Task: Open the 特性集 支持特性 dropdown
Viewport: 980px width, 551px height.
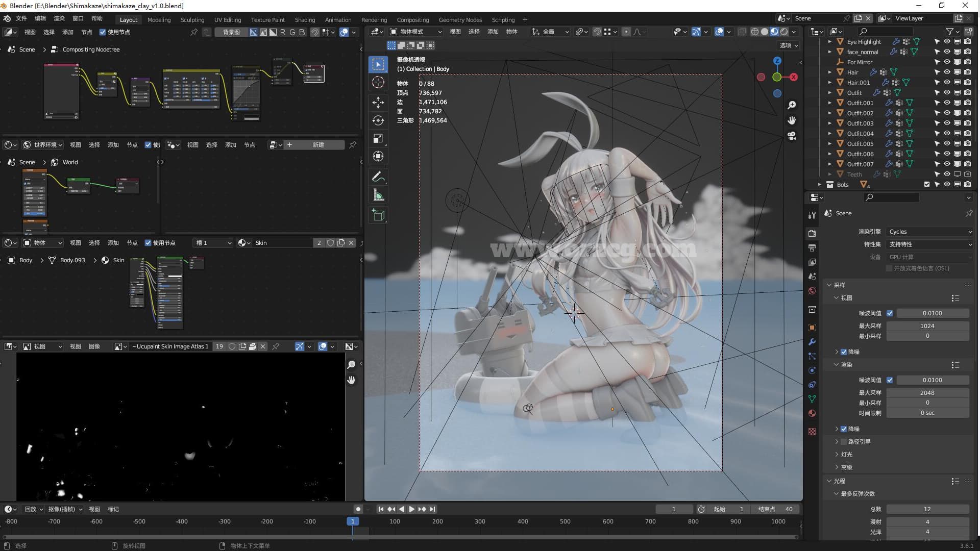Action: 929,244
